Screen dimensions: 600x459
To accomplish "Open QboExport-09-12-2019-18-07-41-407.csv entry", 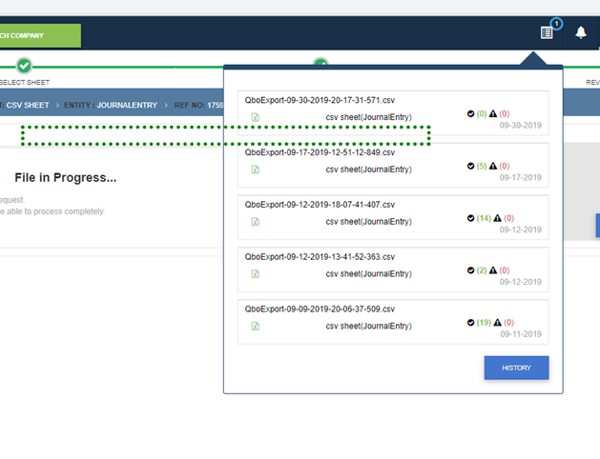I will [x=393, y=218].
